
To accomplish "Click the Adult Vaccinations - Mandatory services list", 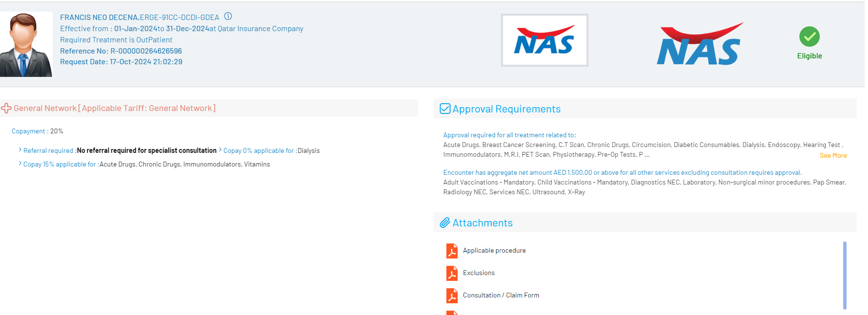I will pyautogui.click(x=645, y=187).
